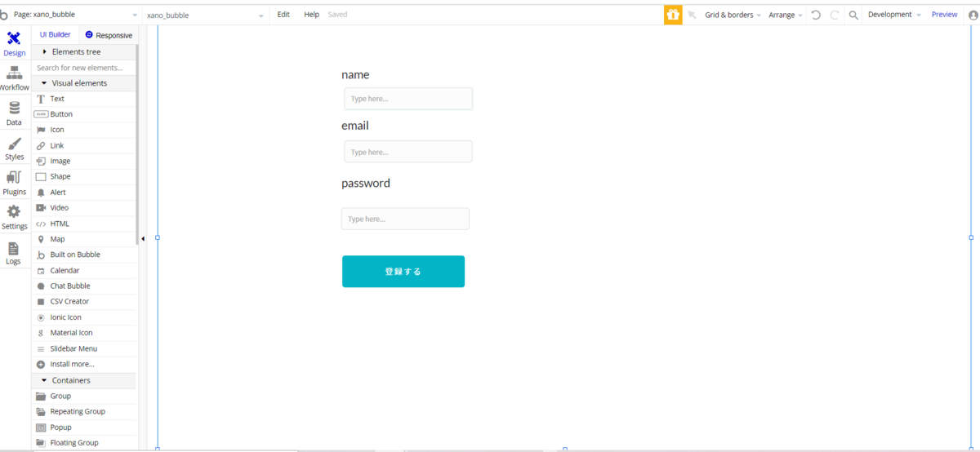Add a Material Icon element
This screenshot has height=452, width=980.
(84, 333)
